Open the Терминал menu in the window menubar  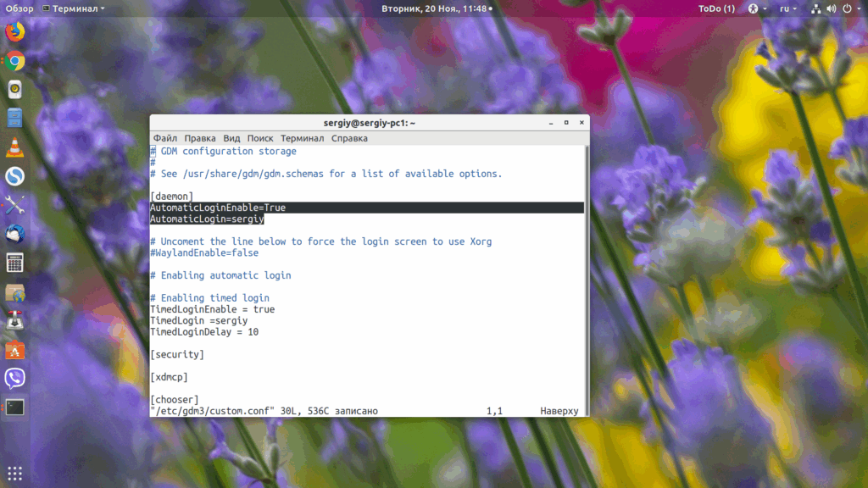(x=303, y=138)
